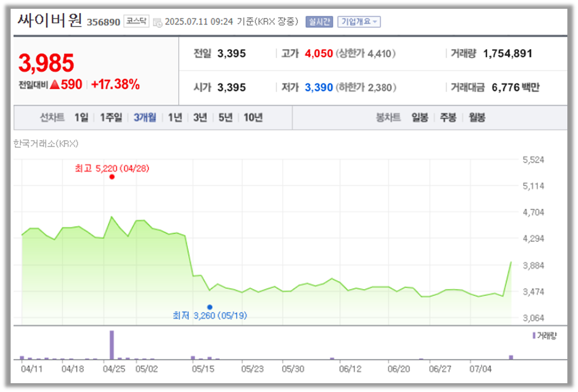578x392 pixels.
Task: Click the red up-triangle price change icon
Action: click(55, 84)
